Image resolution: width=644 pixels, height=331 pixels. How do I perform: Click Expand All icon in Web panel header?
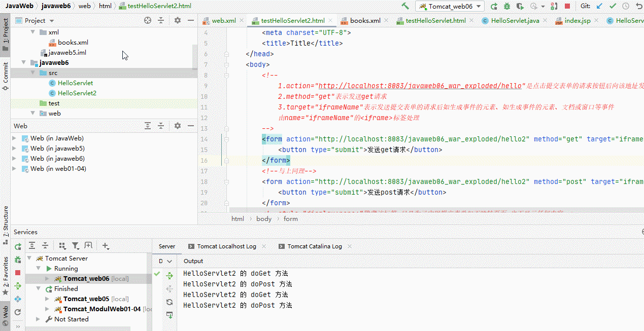point(148,126)
